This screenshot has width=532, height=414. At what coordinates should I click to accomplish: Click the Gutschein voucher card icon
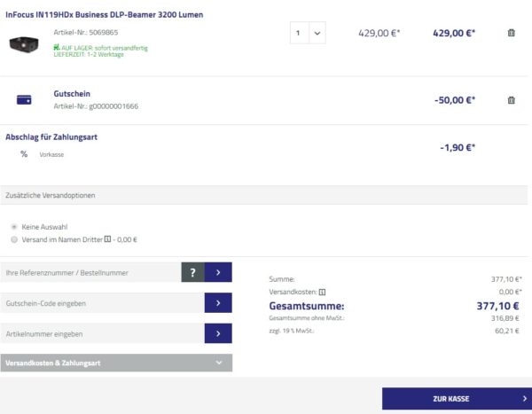24,100
